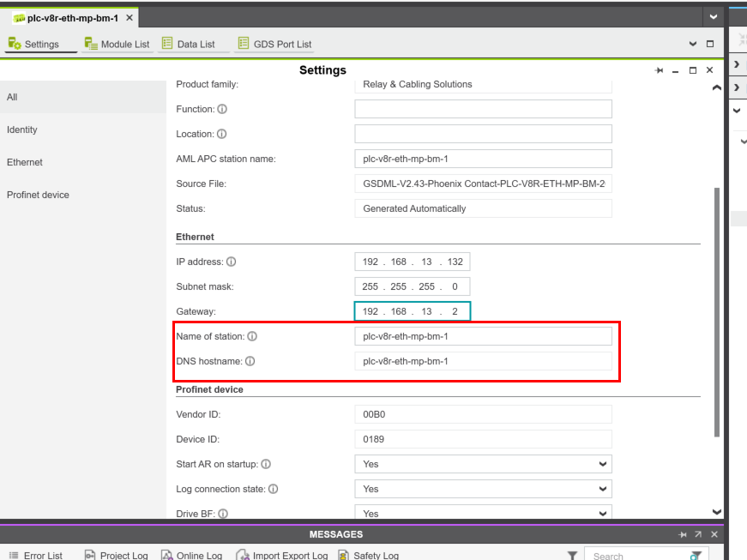Switch to the Module List tab
This screenshot has width=747, height=560.
(x=117, y=44)
